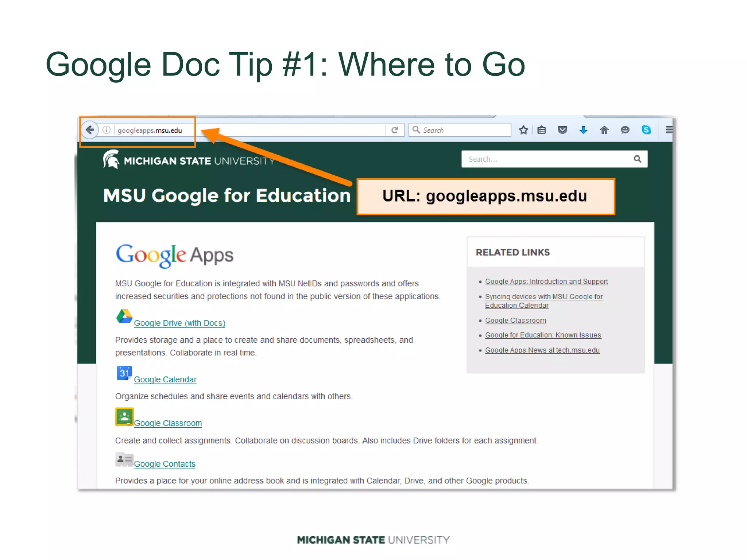The width and height of the screenshot is (747, 560).
Task: Open Syncing devices with MSU Google Calendar link
Action: (x=544, y=301)
